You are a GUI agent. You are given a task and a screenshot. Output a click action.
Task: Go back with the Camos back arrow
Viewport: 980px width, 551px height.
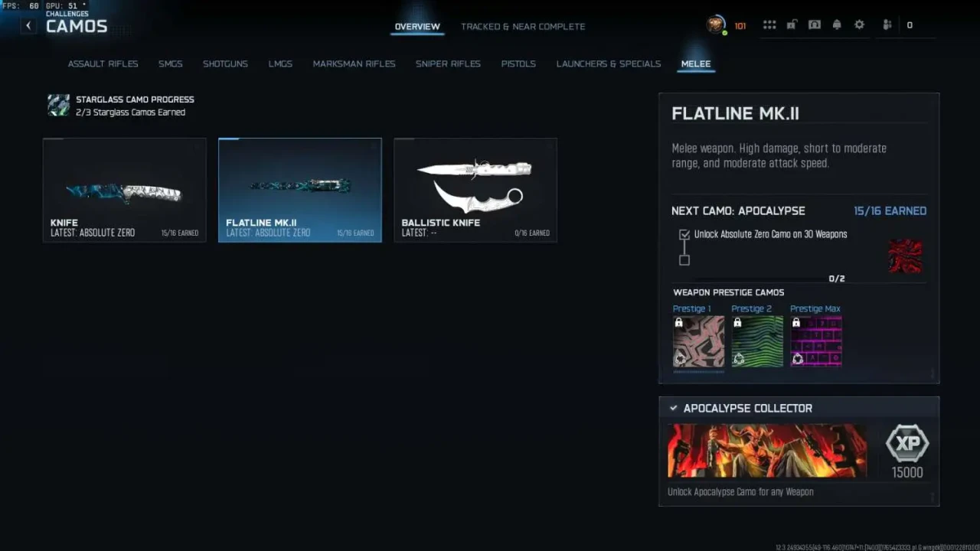click(x=28, y=26)
